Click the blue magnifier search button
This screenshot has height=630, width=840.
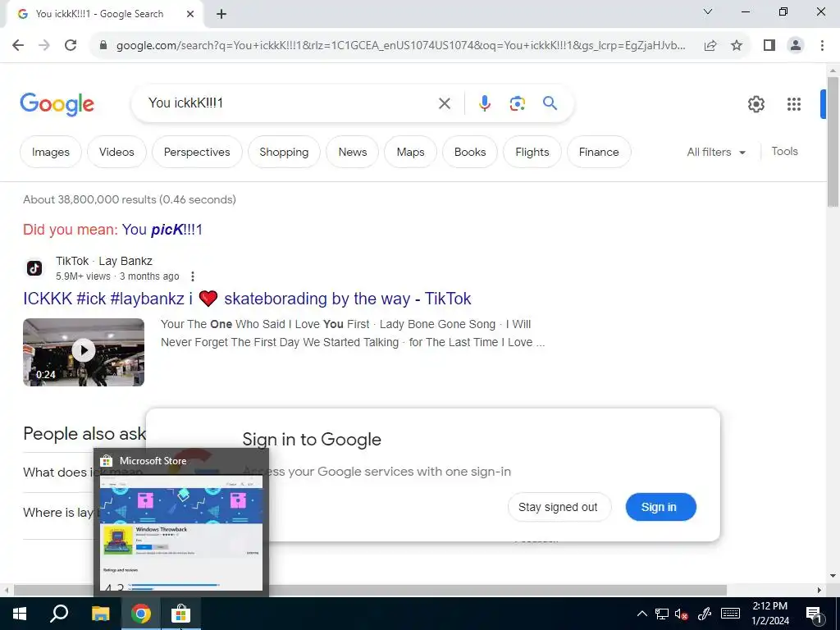[x=550, y=103]
